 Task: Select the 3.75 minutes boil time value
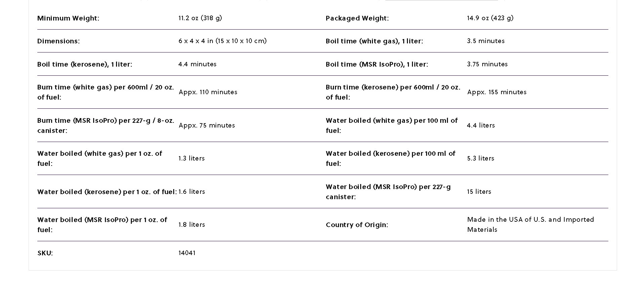coord(487,64)
